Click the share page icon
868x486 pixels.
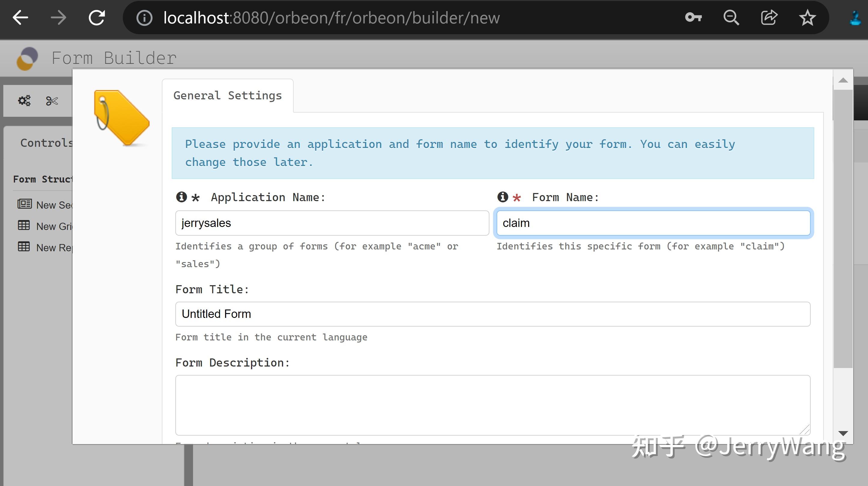point(769,17)
